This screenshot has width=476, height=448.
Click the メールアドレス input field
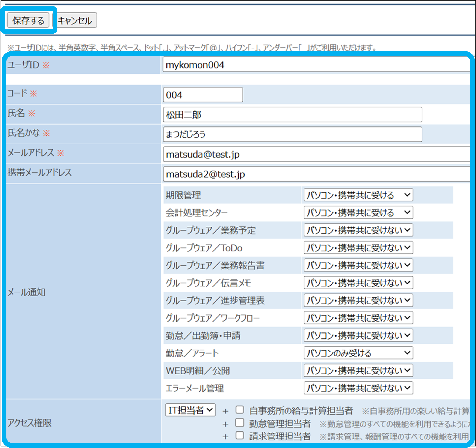tap(316, 154)
